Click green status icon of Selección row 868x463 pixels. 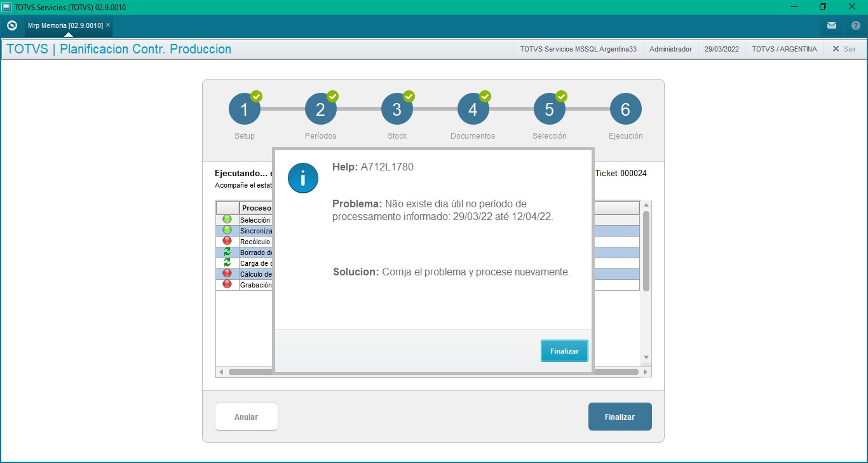coord(227,219)
